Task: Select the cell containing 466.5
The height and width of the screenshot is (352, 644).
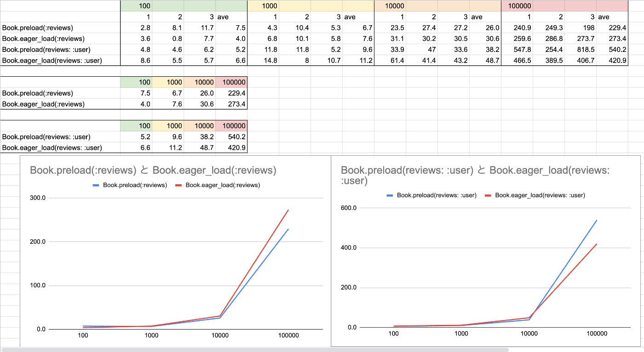Action: click(517, 61)
